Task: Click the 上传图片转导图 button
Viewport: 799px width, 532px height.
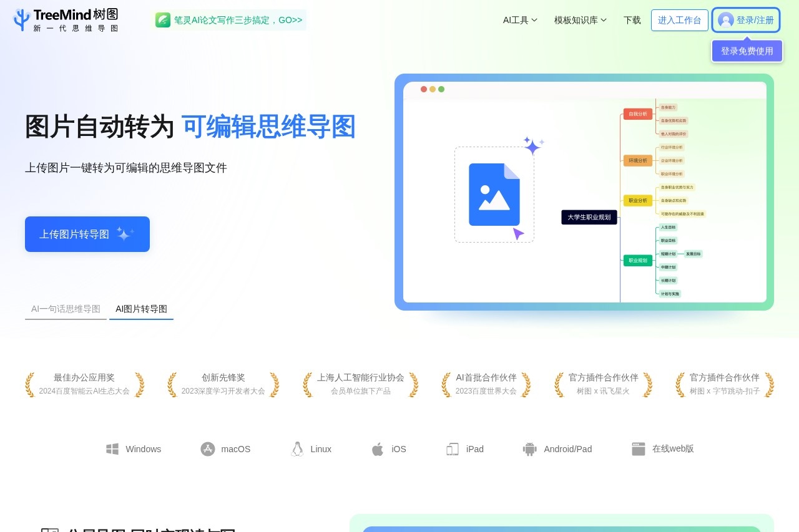Action: tap(87, 234)
